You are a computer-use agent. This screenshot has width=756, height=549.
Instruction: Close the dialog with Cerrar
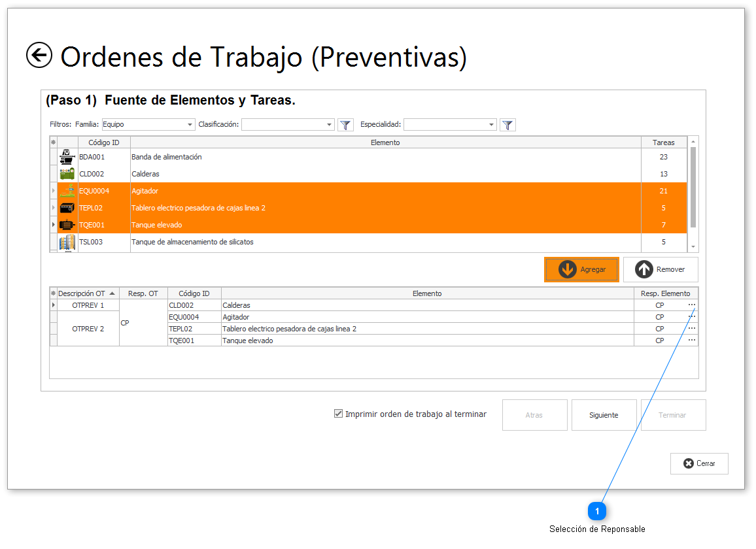[699, 463]
